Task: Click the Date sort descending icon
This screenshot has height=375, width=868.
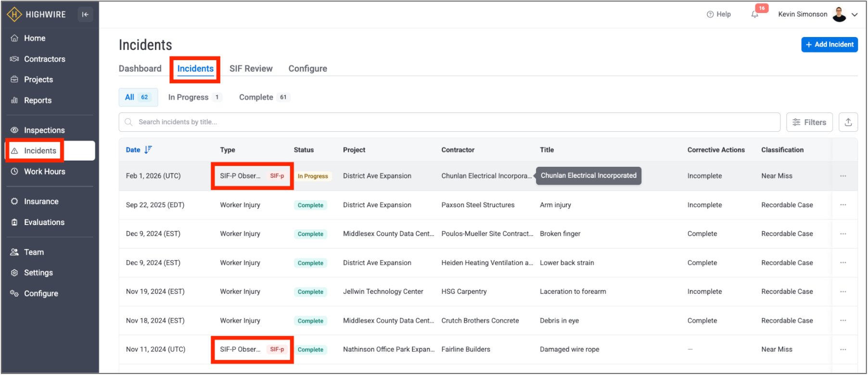Action: pyautogui.click(x=148, y=150)
